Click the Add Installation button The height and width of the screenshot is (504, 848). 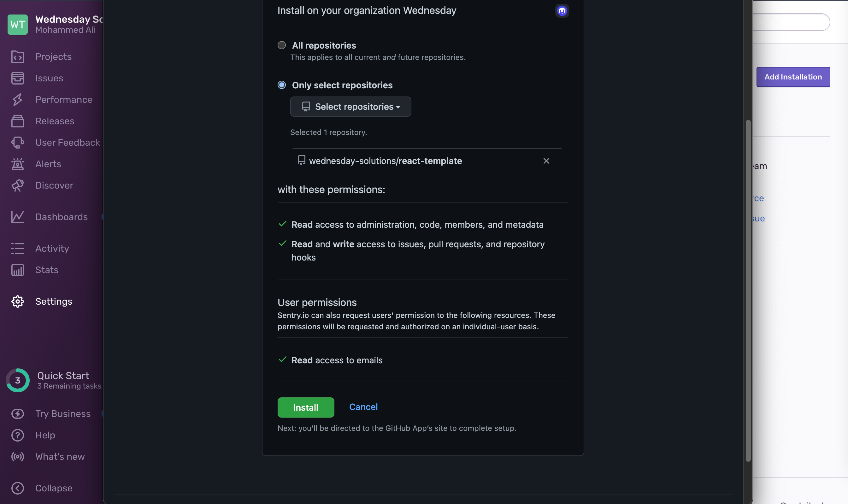793,77
